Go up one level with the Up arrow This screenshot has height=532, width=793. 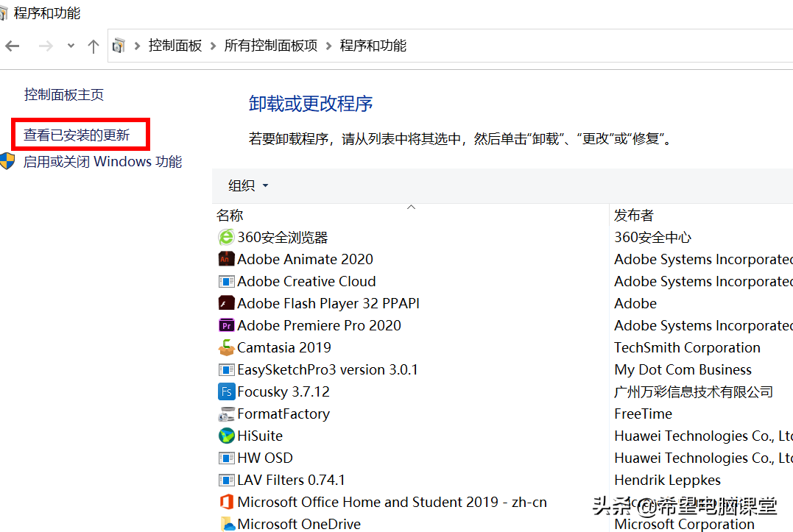tap(93, 46)
